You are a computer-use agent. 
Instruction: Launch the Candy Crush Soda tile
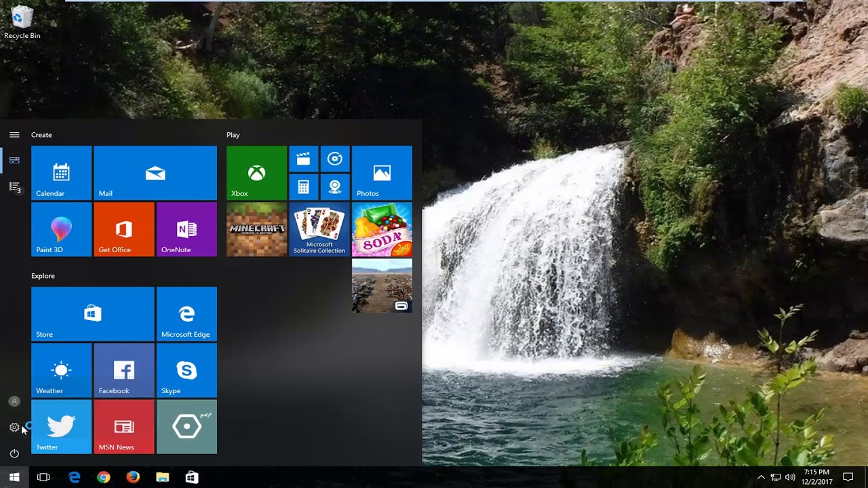(x=382, y=229)
